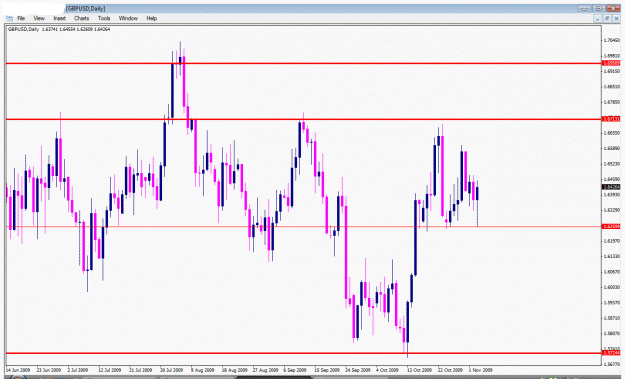625x379 pixels.
Task: Minimize the inner chart window from the menu bar row
Action: [597, 18]
